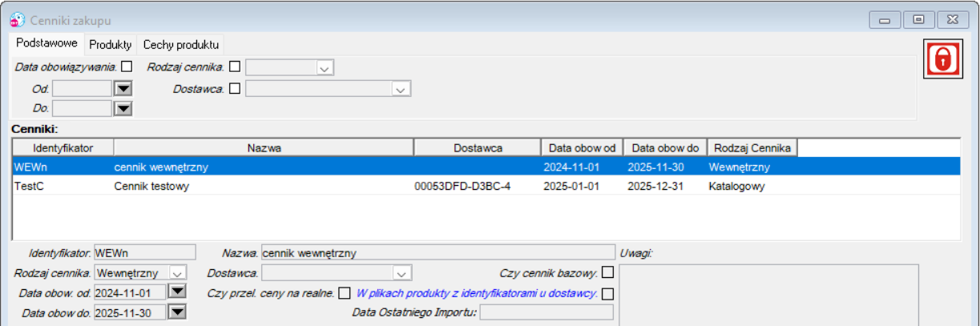
Task: Click the filter Od date input field
Action: pos(83,88)
